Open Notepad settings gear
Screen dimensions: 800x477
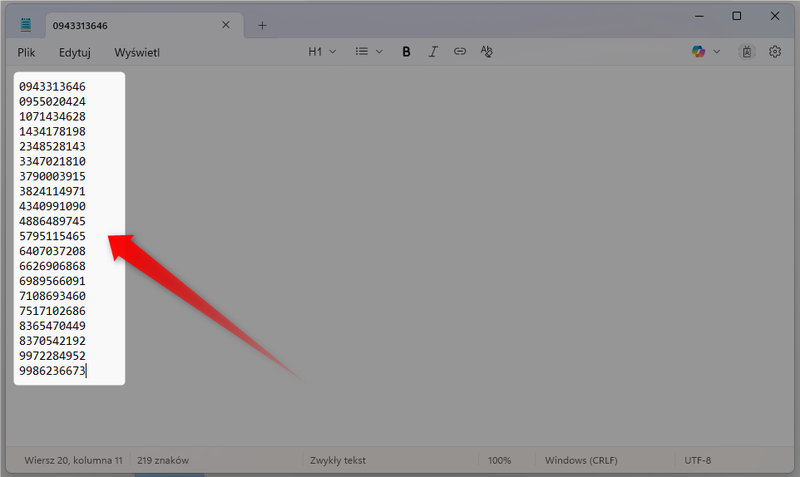pos(774,52)
